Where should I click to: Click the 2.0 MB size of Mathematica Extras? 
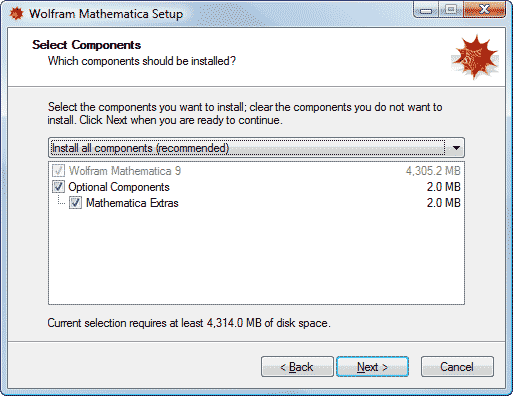click(444, 203)
